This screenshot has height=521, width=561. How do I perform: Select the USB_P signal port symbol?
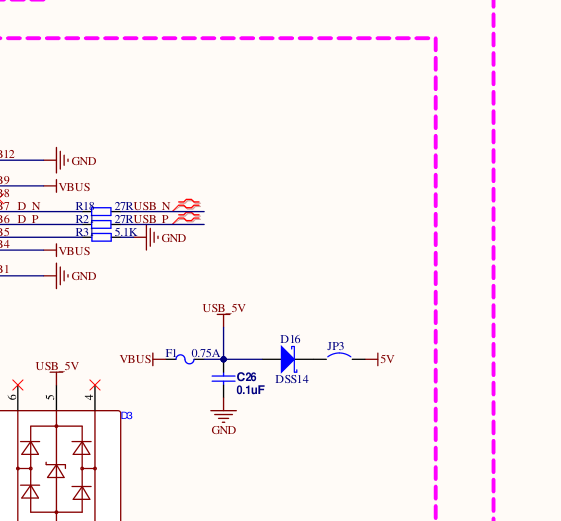(187, 218)
